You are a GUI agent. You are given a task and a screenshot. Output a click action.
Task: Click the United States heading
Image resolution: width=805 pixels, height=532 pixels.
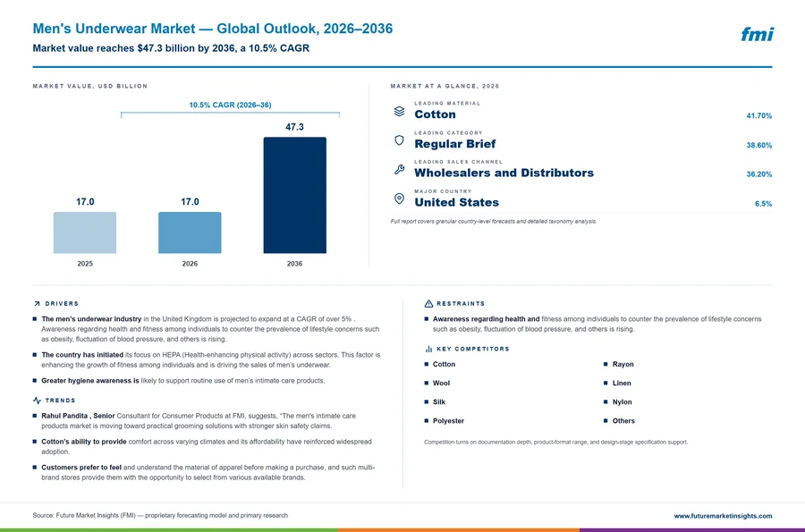pos(456,202)
